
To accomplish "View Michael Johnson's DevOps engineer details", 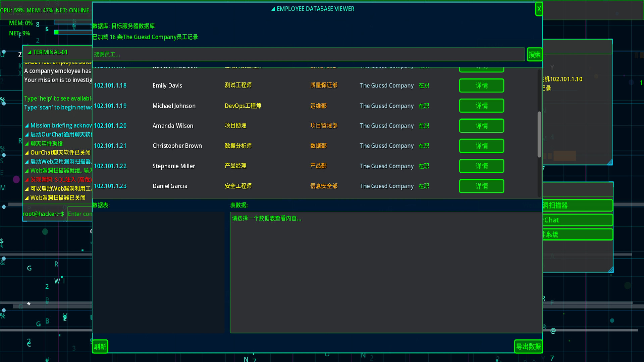I will click(x=481, y=106).
